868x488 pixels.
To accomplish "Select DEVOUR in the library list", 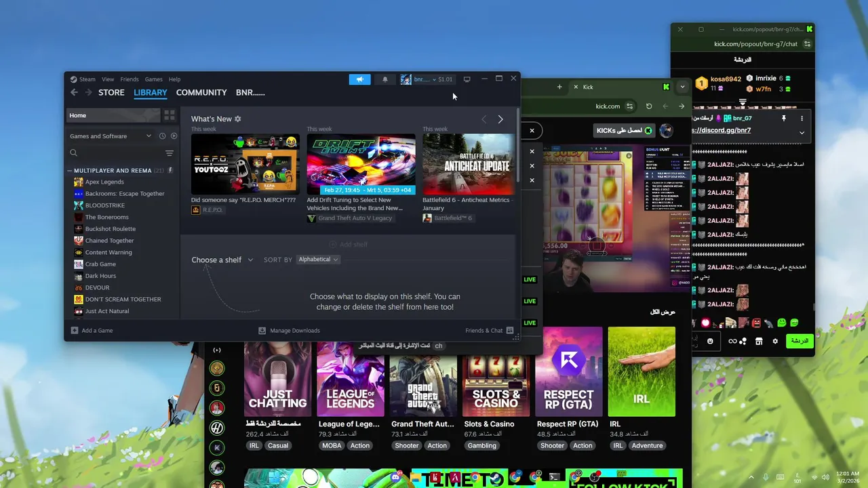I will coord(97,287).
